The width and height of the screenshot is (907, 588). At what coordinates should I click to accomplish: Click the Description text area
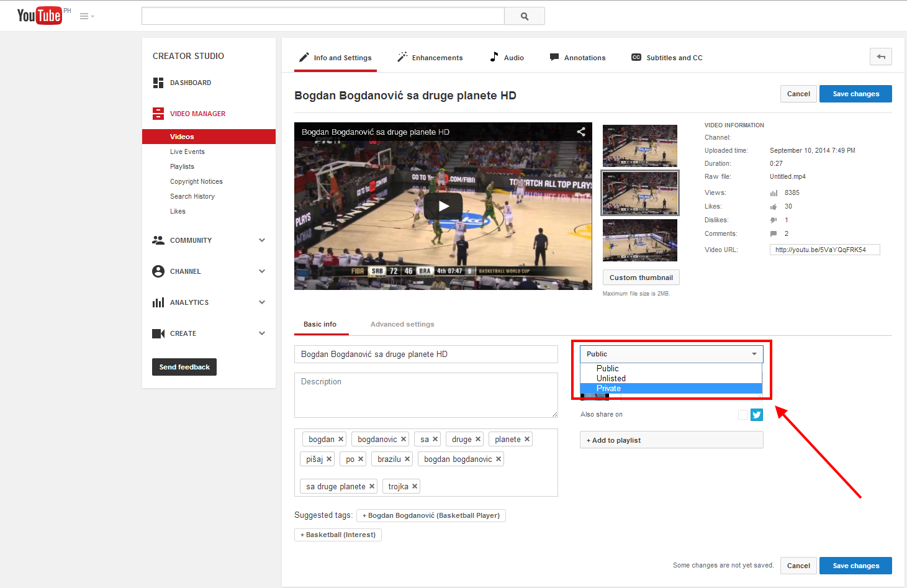(426, 395)
